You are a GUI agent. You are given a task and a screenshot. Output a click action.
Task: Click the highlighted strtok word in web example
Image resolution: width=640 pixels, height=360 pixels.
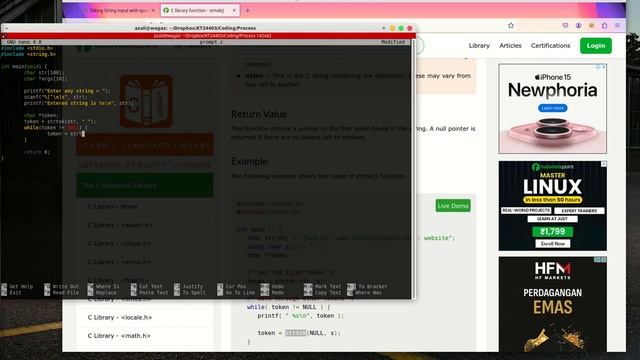pos(296,333)
